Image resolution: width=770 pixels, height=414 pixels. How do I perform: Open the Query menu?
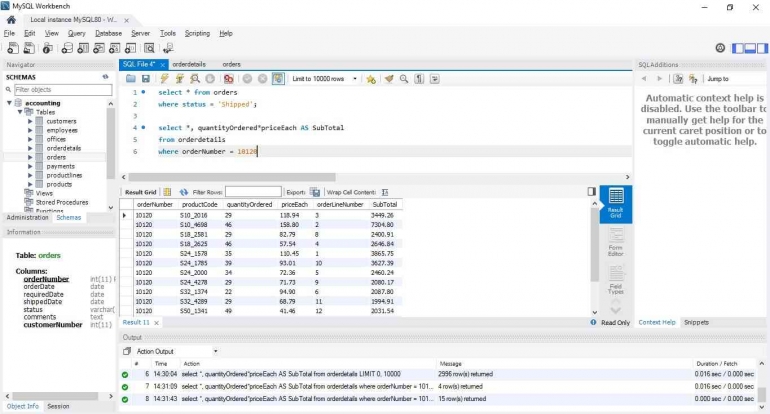pyautogui.click(x=76, y=33)
